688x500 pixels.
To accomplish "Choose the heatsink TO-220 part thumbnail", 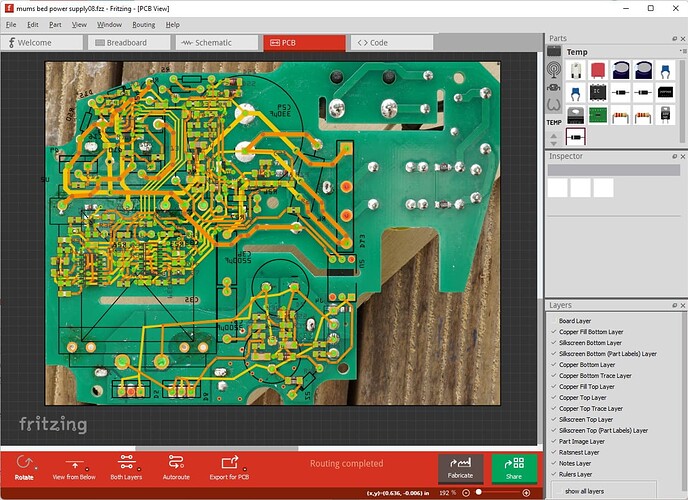I will tap(575, 115).
